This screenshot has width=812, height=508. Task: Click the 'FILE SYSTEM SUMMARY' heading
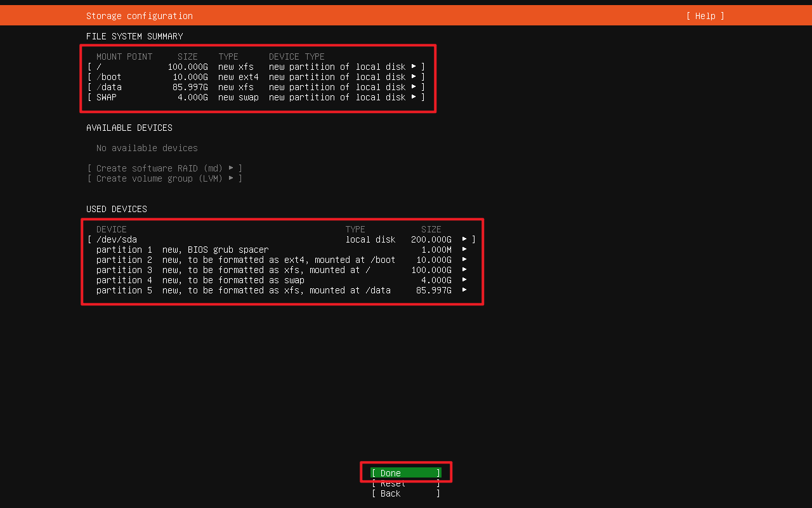pos(134,36)
